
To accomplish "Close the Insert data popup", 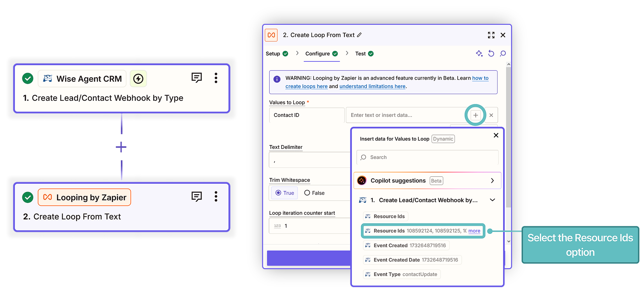I will (496, 135).
